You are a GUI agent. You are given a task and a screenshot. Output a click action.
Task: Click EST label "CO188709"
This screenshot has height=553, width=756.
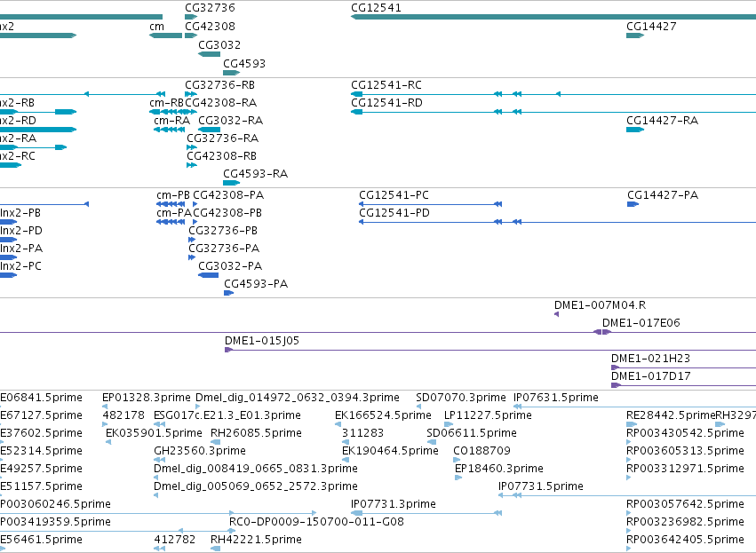click(481, 451)
